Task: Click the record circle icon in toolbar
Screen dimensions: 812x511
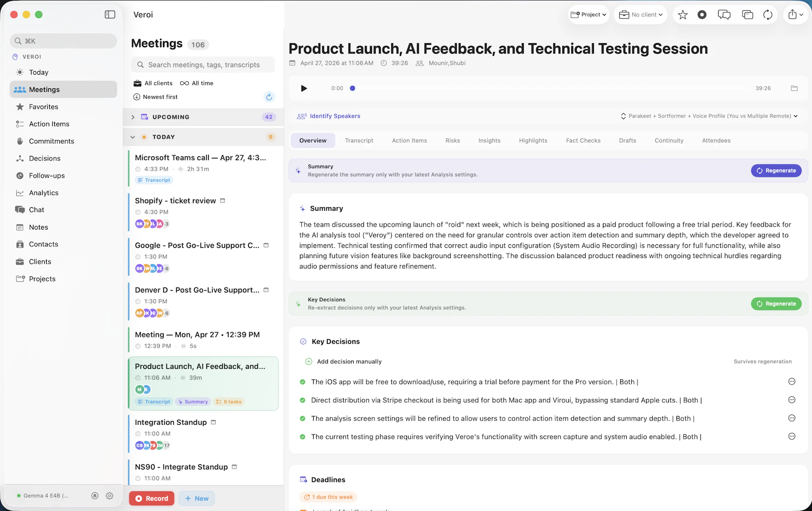Action: [x=702, y=15]
